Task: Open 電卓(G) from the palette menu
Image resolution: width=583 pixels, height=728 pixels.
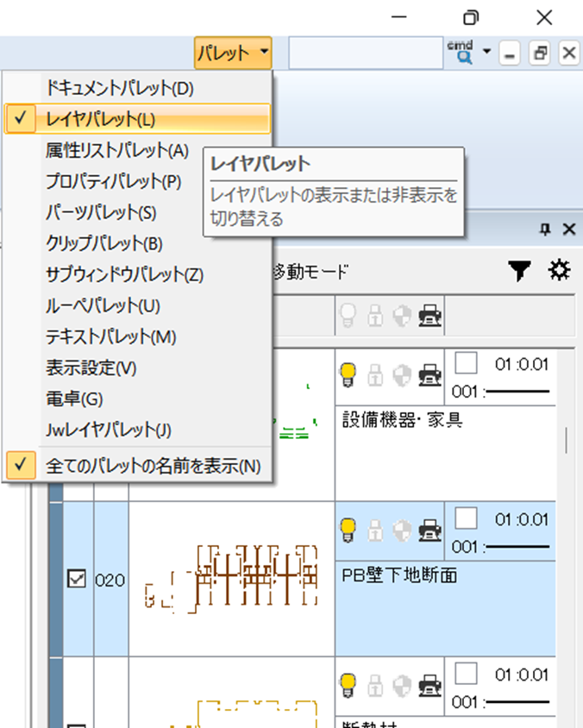Action: coord(74,399)
